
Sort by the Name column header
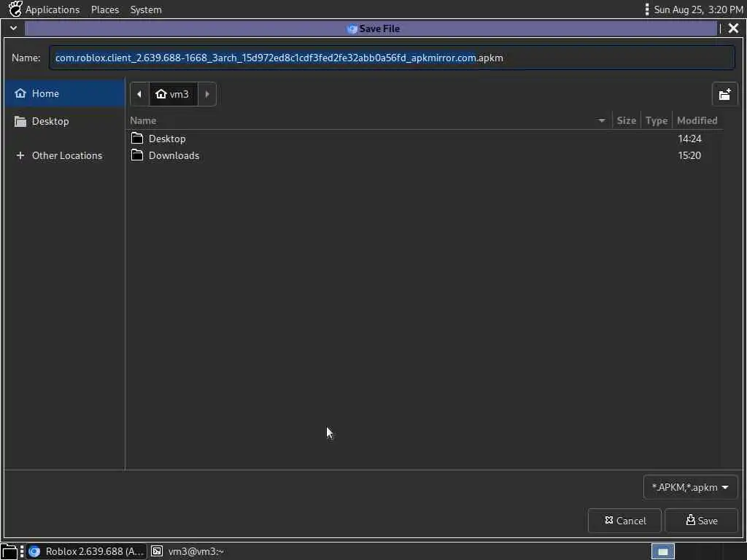[x=367, y=120]
